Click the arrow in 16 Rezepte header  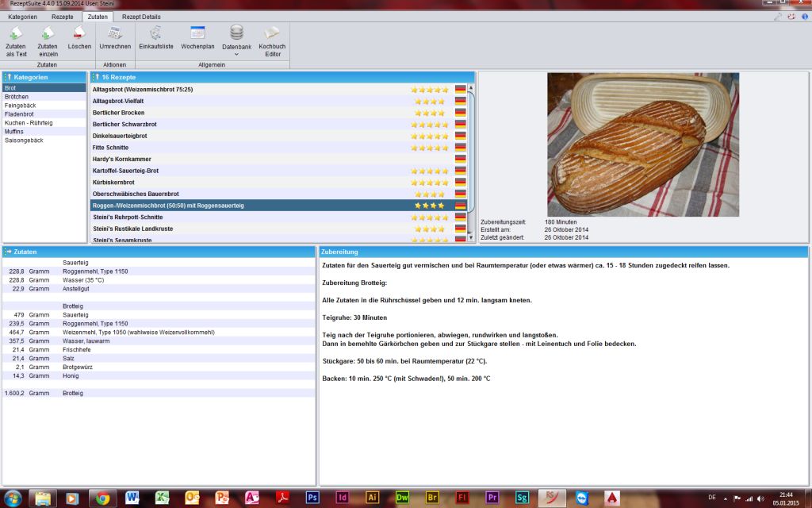(96, 77)
